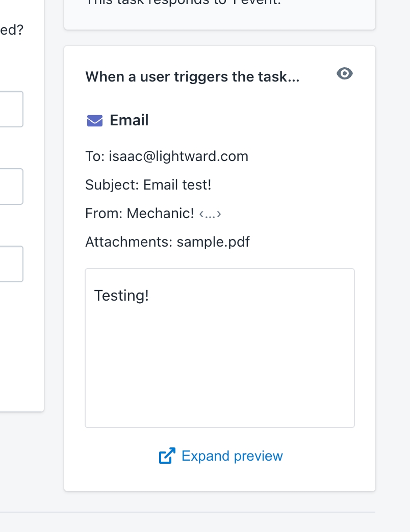Click the external-link icon beside Expand preview

[167, 456]
